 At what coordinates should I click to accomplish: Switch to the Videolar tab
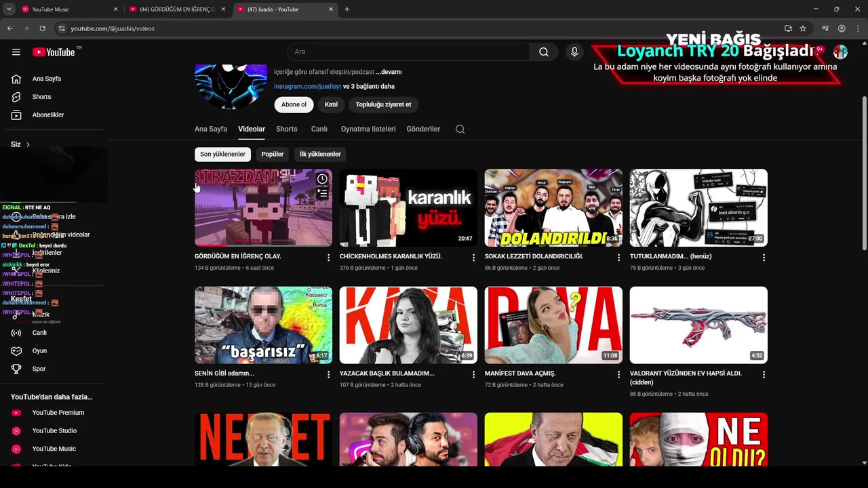(x=252, y=129)
